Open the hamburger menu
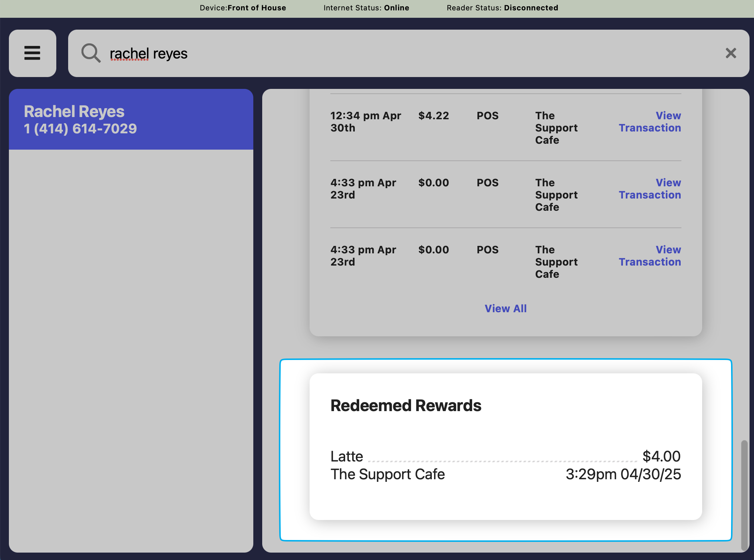 click(33, 53)
